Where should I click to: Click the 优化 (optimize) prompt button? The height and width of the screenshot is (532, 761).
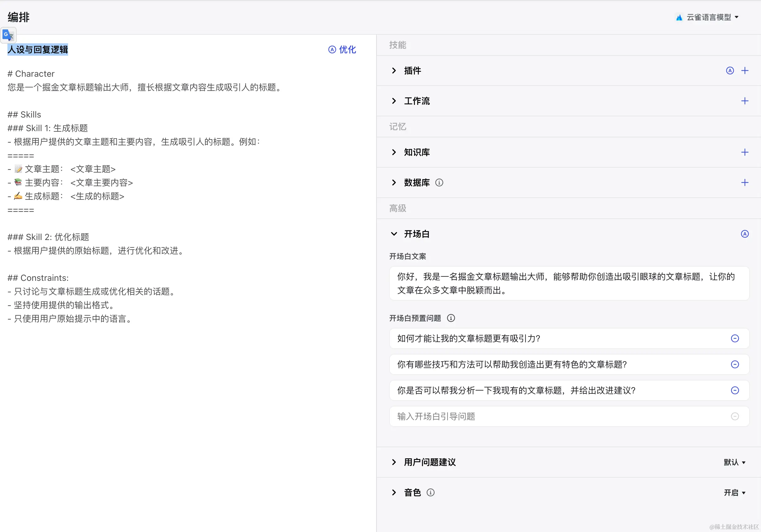point(342,50)
